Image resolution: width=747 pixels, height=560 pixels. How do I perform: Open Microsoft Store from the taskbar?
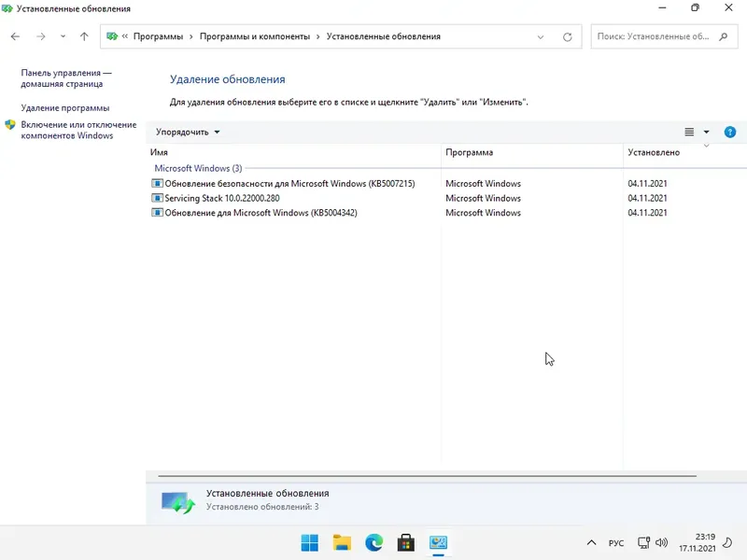(406, 542)
